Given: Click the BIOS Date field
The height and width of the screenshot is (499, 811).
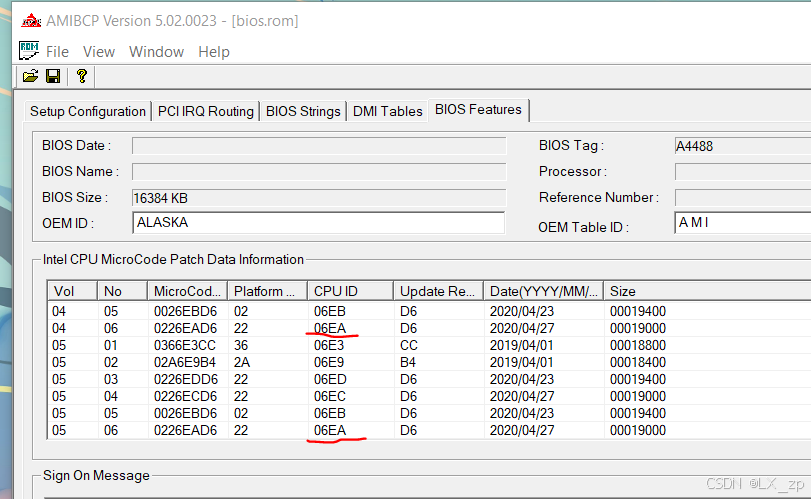Looking at the screenshot, I should click(x=319, y=146).
